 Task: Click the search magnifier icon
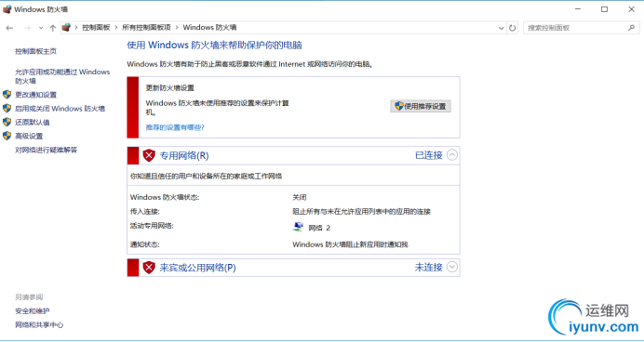(x=631, y=28)
